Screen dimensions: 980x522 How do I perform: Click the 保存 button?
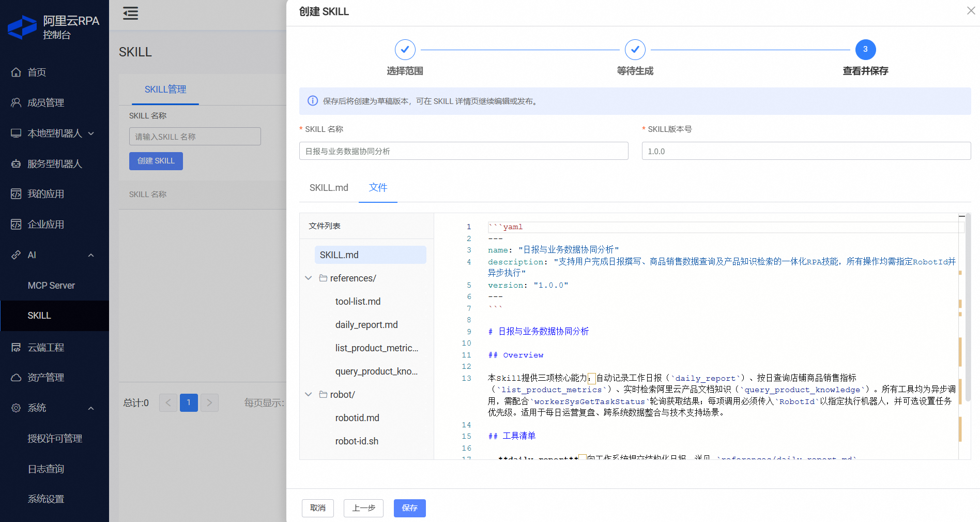click(x=410, y=508)
